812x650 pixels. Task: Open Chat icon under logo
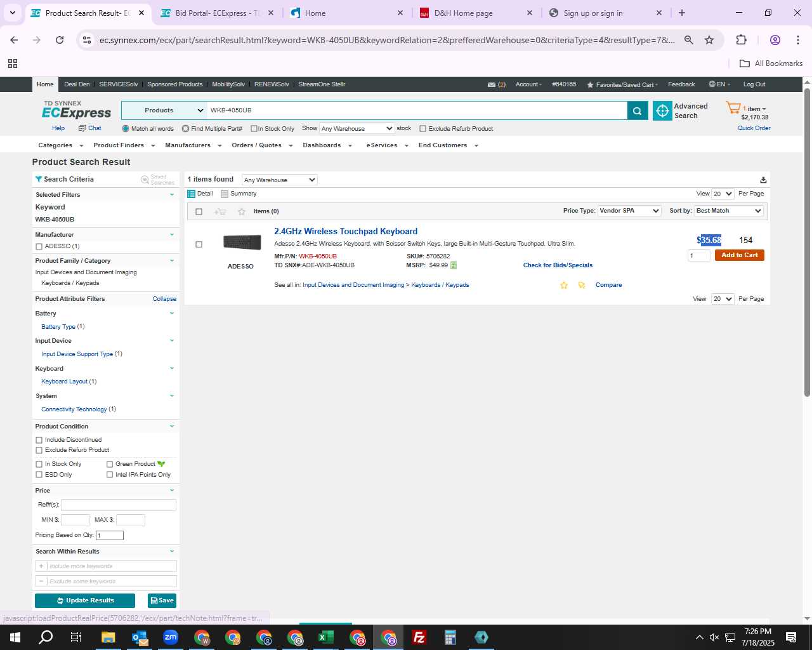pyautogui.click(x=82, y=128)
